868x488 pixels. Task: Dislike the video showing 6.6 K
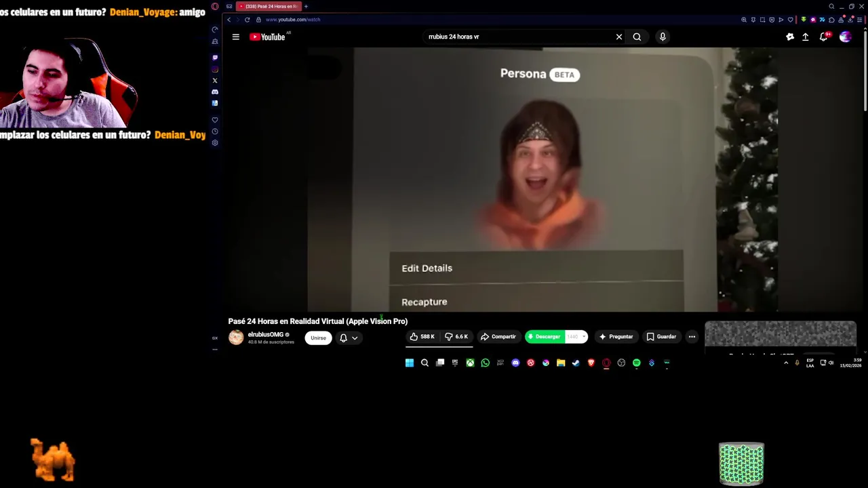(x=456, y=337)
